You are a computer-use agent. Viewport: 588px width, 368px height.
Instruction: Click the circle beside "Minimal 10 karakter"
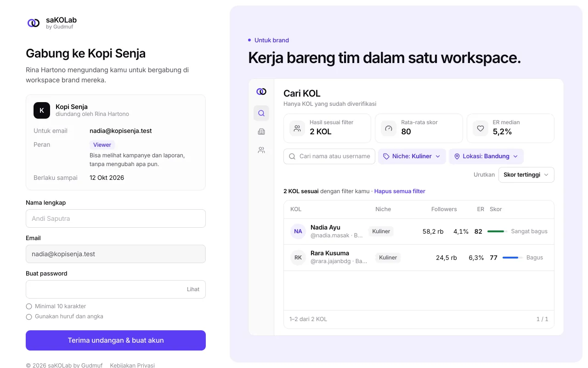tap(29, 306)
